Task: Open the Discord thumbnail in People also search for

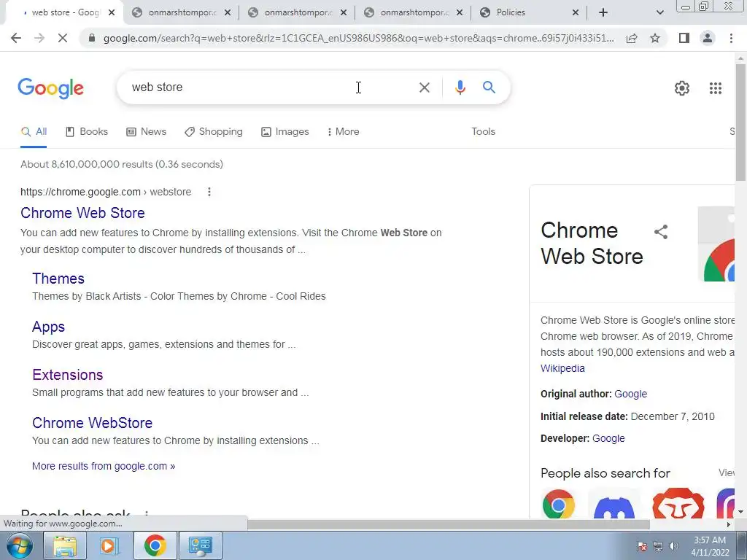Action: click(x=614, y=504)
